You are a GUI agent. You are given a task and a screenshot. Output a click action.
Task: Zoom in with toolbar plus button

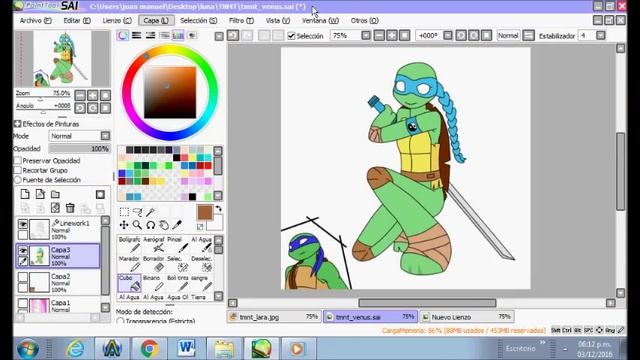(391, 36)
